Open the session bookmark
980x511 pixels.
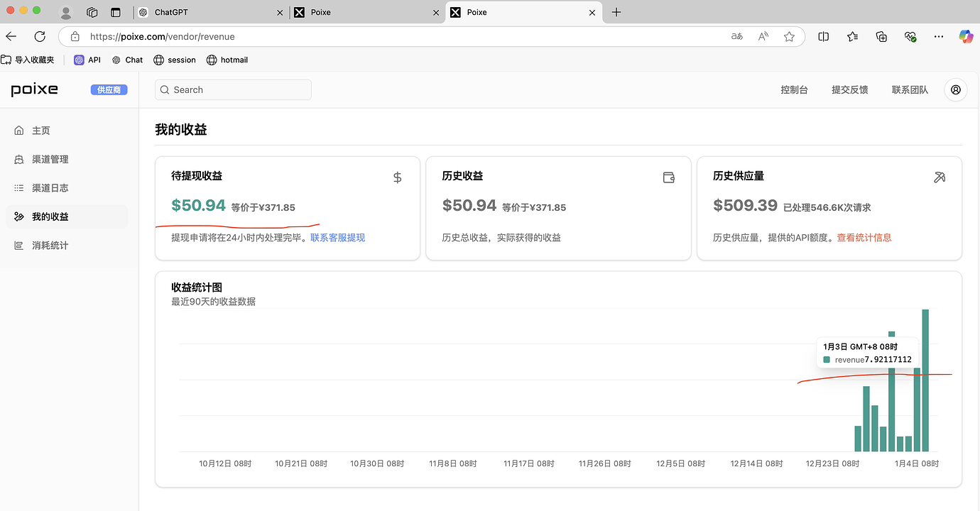click(174, 60)
